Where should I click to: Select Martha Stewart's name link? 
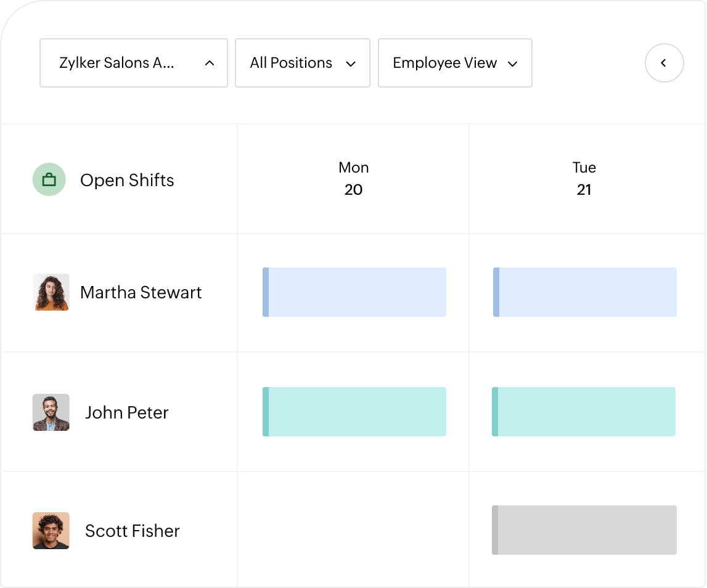pyautogui.click(x=141, y=292)
